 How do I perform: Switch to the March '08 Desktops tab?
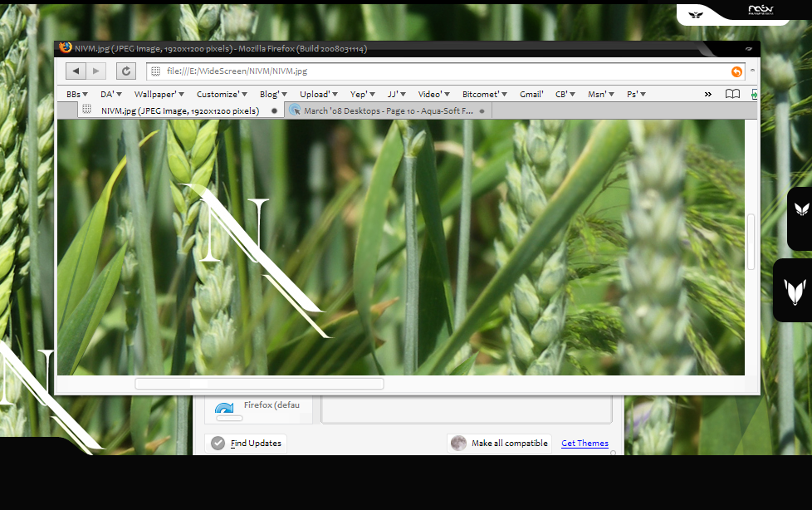coord(388,110)
